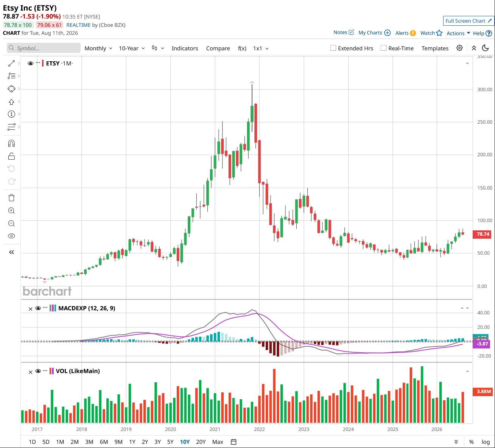This screenshot has width=495, height=448.
Task: Expand the bottom bar double-chevron
Action: [x=456, y=442]
